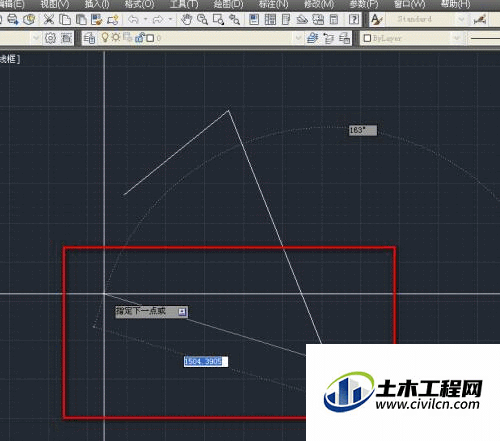Open the 绘图(D) menu
The image size is (500, 441).
(229, 4)
